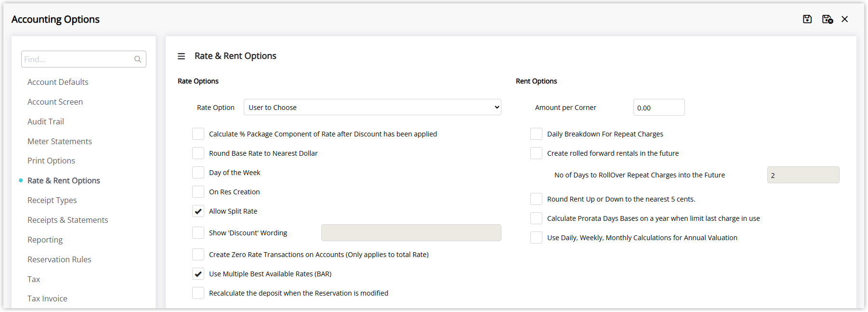This screenshot has width=868, height=312.
Task: Click the Accounting Options title
Action: pos(55,19)
